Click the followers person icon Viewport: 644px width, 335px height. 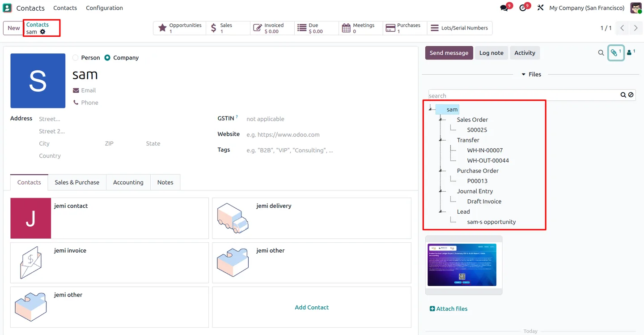631,53
